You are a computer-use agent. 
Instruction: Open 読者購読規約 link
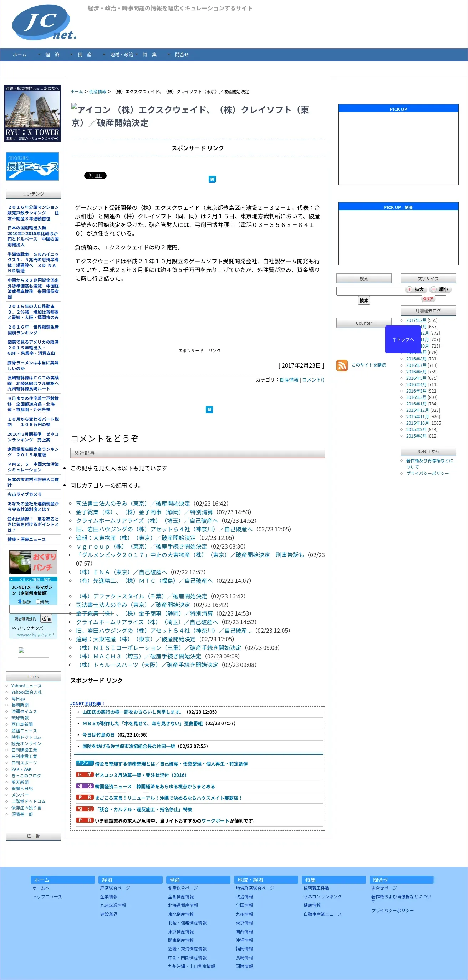click(25, 619)
